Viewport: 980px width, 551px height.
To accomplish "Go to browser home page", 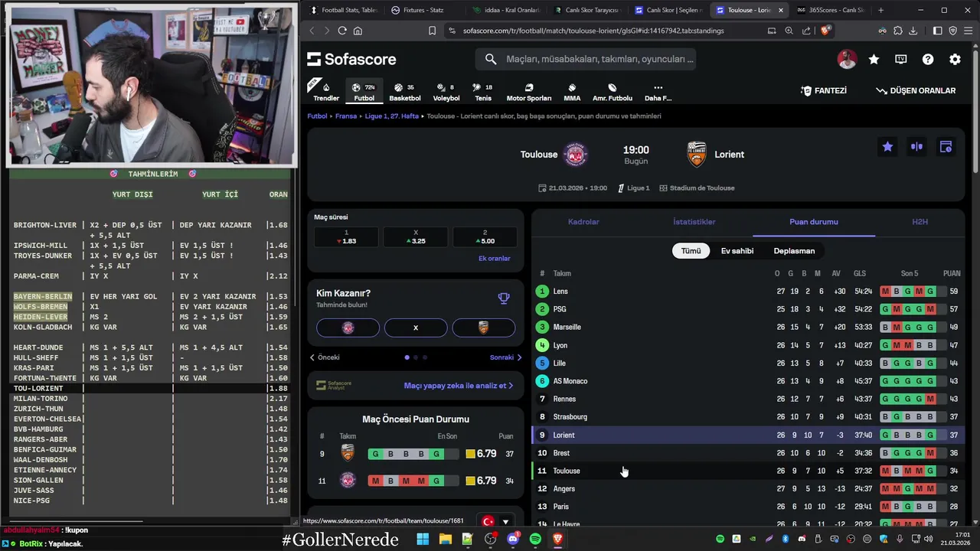I will (358, 31).
